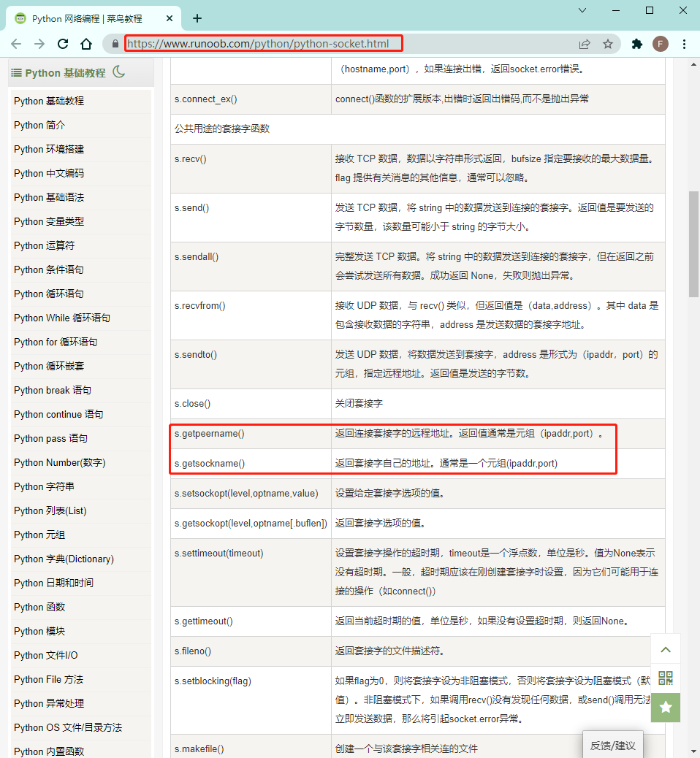The image size is (700, 758).
Task: Go to Python 运算符 page
Action: click(x=44, y=245)
